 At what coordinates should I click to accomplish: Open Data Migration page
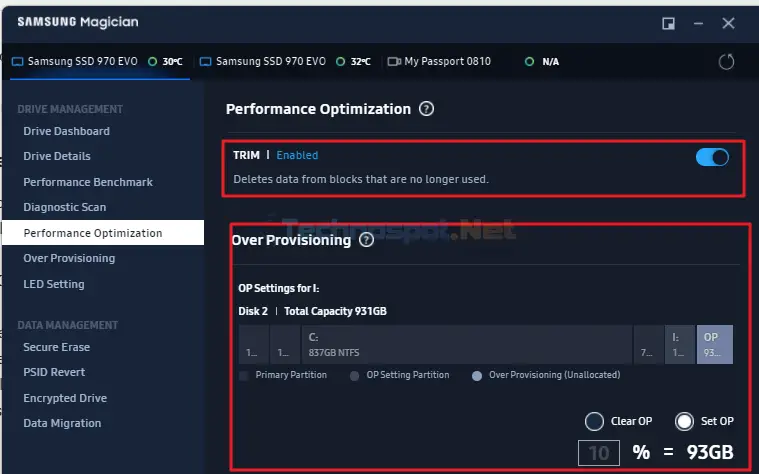[62, 423]
